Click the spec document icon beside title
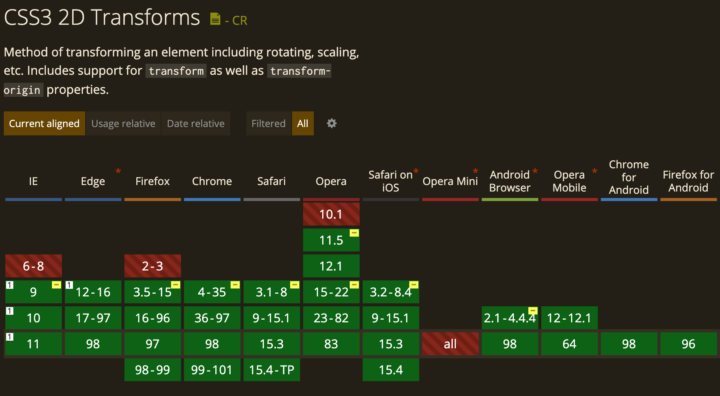 215,19
